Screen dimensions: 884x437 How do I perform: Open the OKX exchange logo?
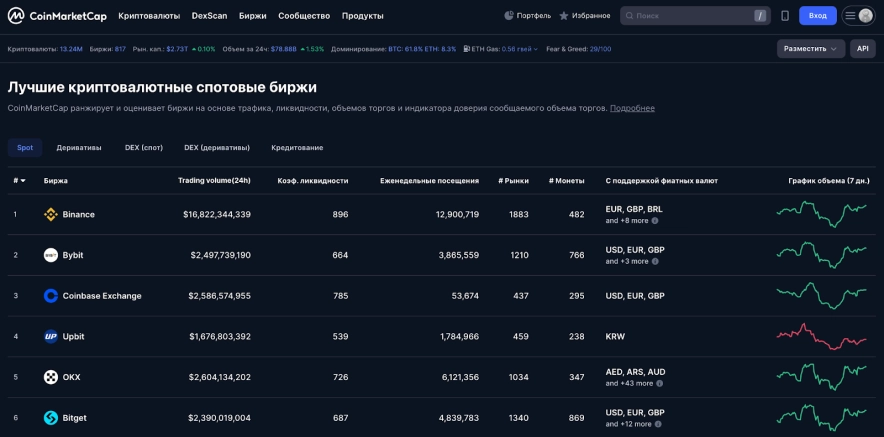[51, 377]
